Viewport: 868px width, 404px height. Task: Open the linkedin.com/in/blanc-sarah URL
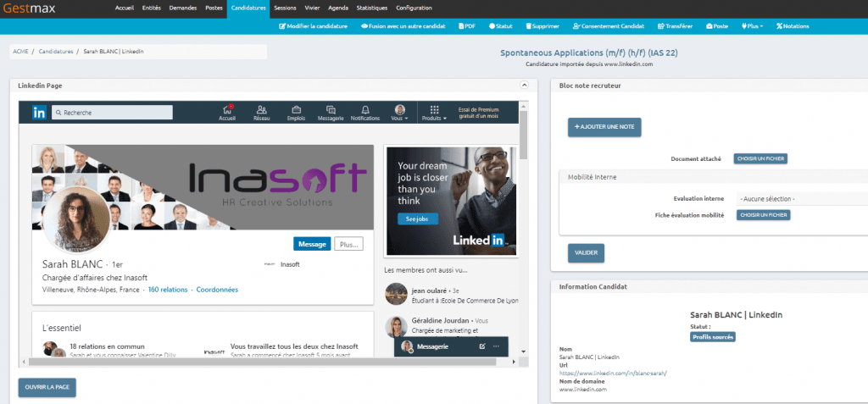(x=613, y=373)
